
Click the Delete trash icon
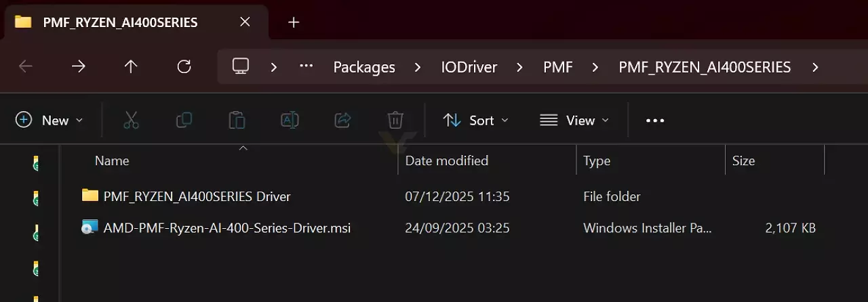(x=395, y=121)
